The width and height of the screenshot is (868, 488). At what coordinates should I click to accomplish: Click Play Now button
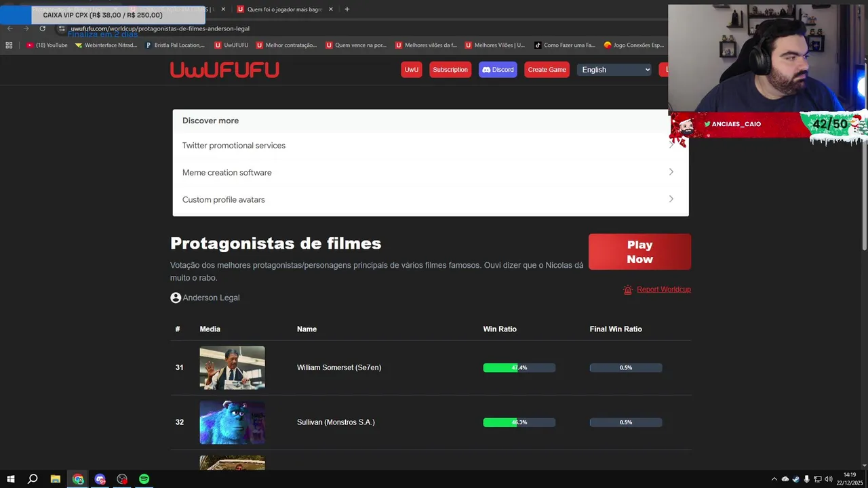pos(639,252)
